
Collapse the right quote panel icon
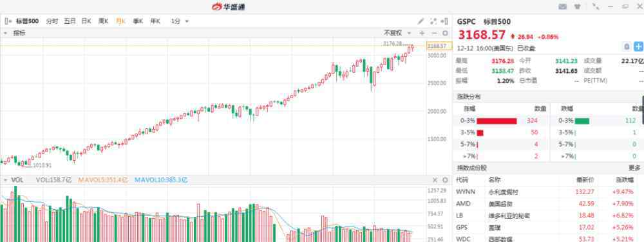pyautogui.click(x=444, y=21)
